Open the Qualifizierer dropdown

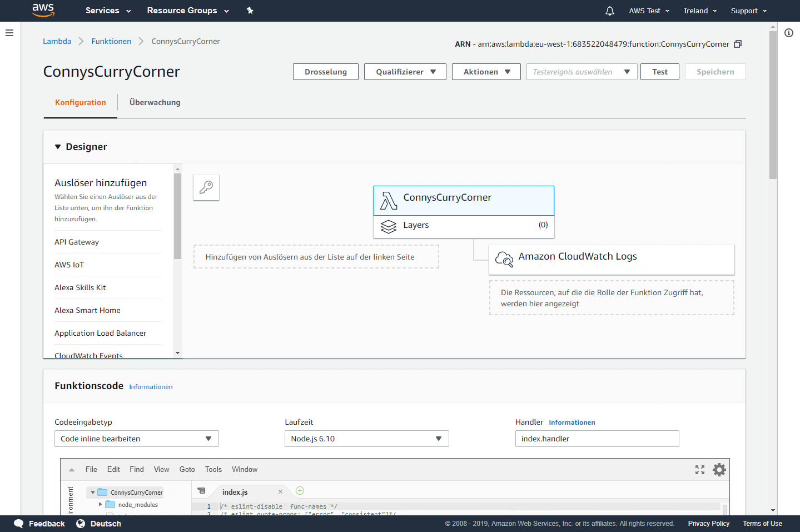click(405, 72)
